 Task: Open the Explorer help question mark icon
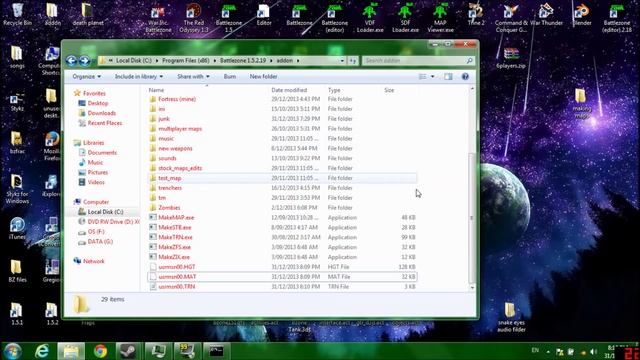[x=465, y=77]
